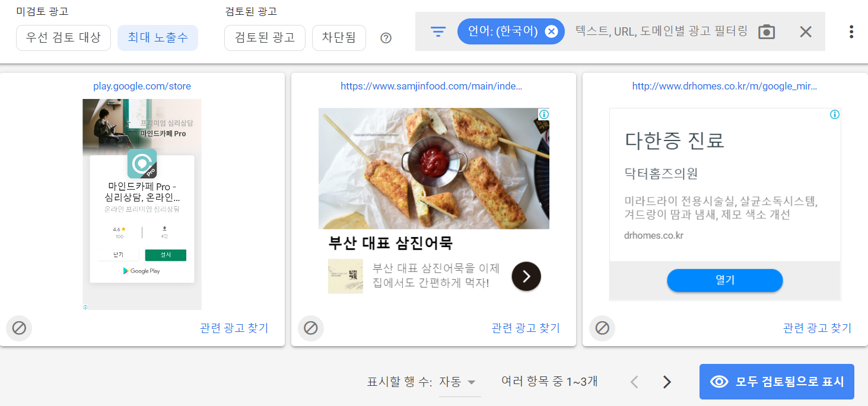Image resolution: width=868 pixels, height=406 pixels.
Task: Click Google Play logo in 마인드카페 ad
Action: click(142, 271)
